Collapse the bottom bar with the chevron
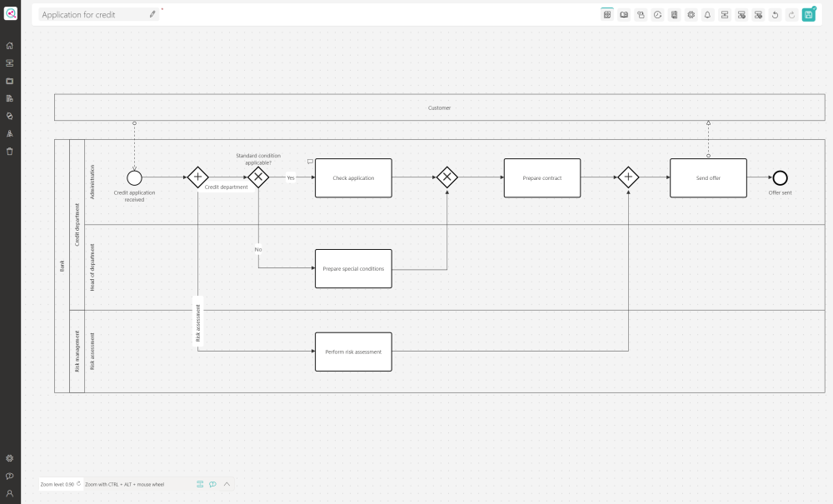Image resolution: width=833 pixels, height=504 pixels. click(x=227, y=484)
